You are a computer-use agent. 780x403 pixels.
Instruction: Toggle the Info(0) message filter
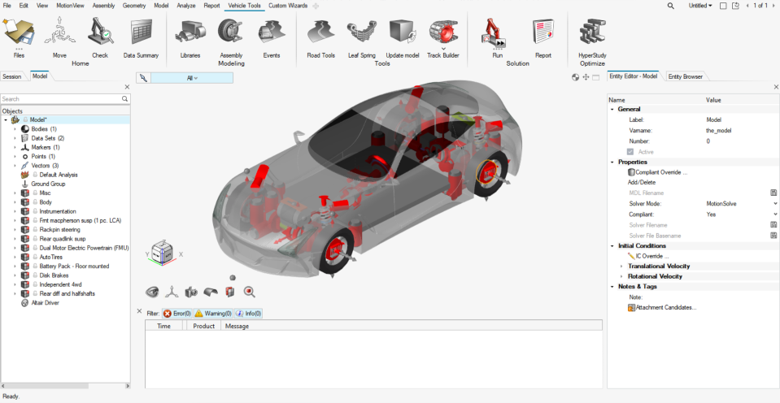click(248, 313)
